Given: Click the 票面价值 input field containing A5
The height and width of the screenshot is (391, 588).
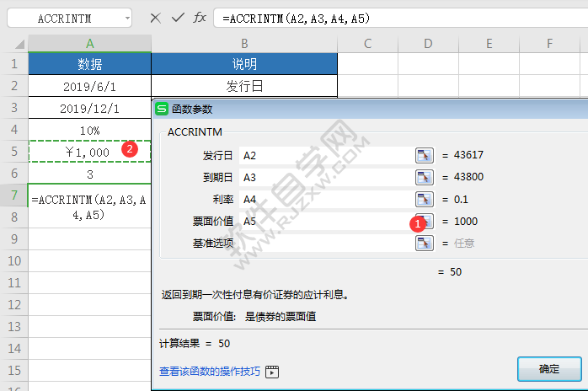Looking at the screenshot, I should [327, 221].
